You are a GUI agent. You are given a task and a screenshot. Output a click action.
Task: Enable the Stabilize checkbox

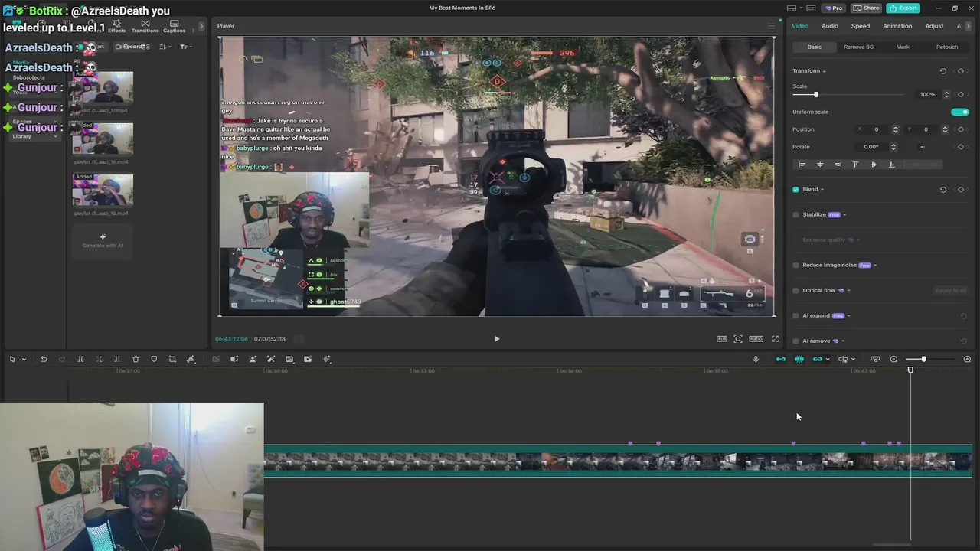pyautogui.click(x=795, y=215)
